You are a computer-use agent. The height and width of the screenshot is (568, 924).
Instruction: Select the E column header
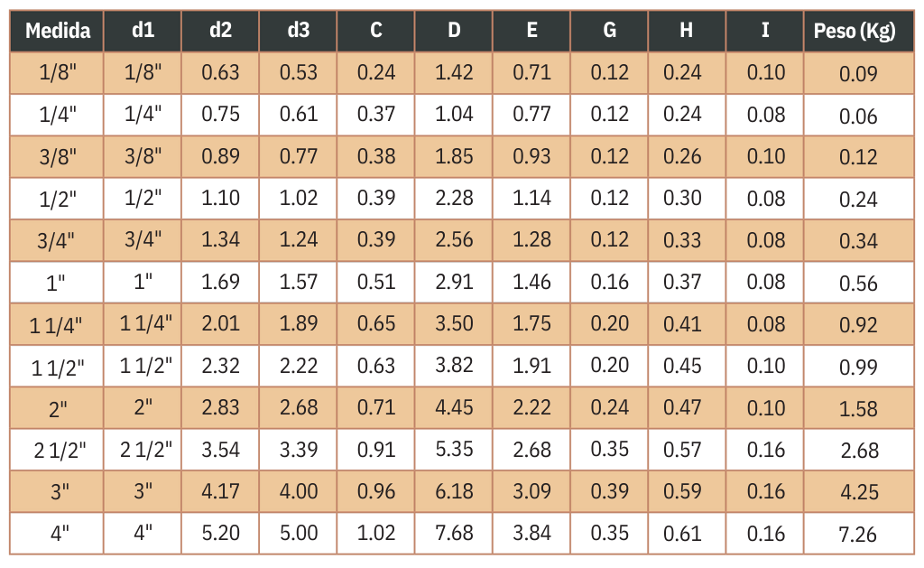pos(531,31)
